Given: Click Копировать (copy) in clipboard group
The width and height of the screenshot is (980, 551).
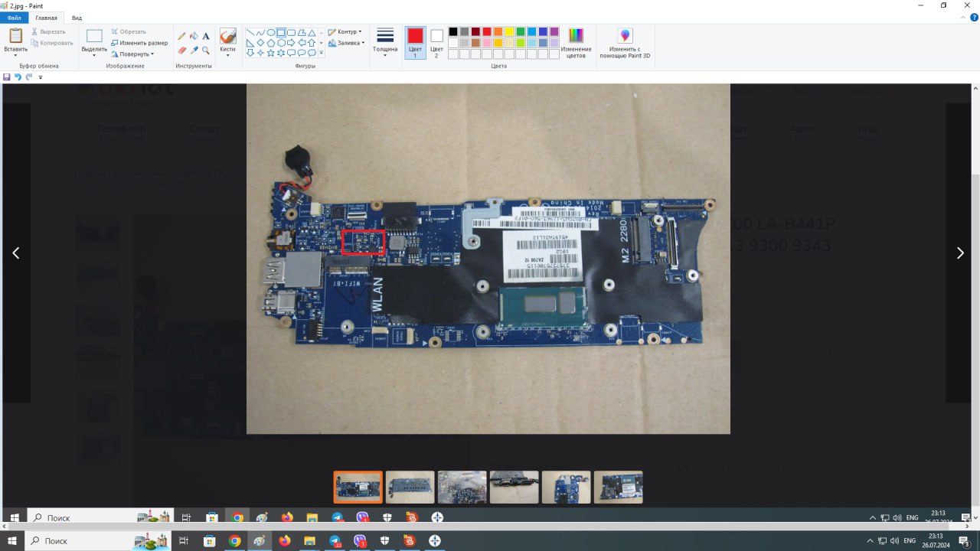Looking at the screenshot, I should (51, 43).
